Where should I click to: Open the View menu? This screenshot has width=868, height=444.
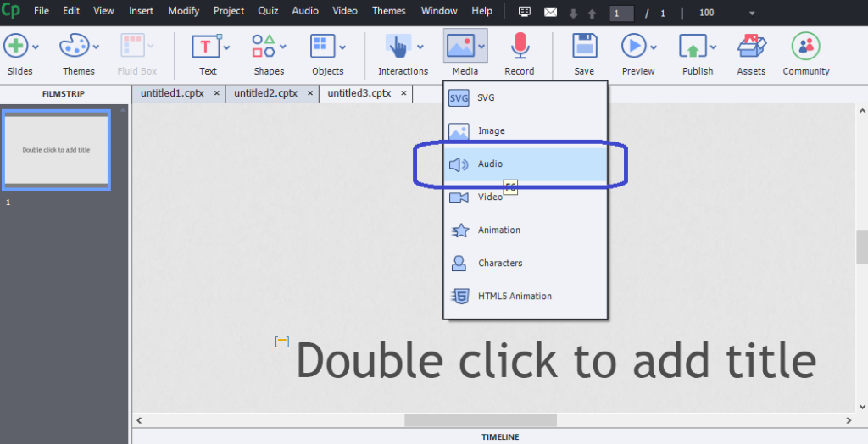click(103, 10)
